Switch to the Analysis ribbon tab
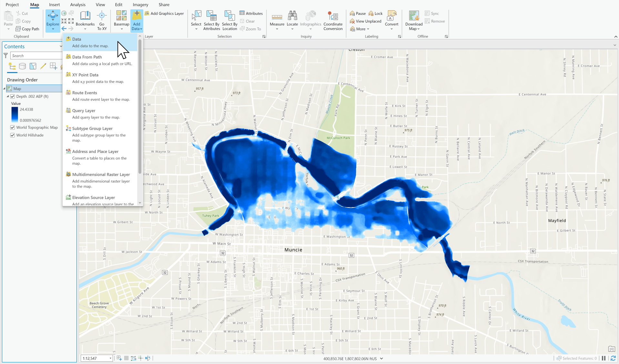The image size is (619, 364). [78, 5]
